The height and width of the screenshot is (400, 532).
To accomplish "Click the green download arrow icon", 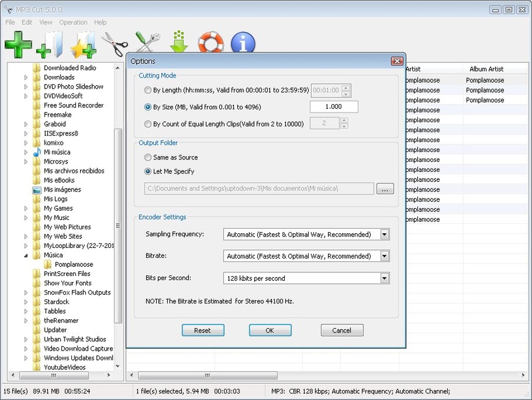I will click(179, 42).
